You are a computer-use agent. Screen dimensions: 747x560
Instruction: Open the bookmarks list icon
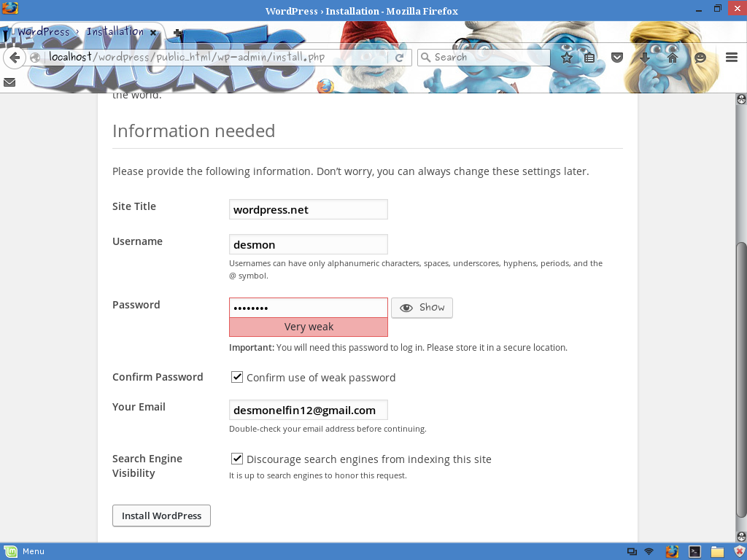pos(589,58)
